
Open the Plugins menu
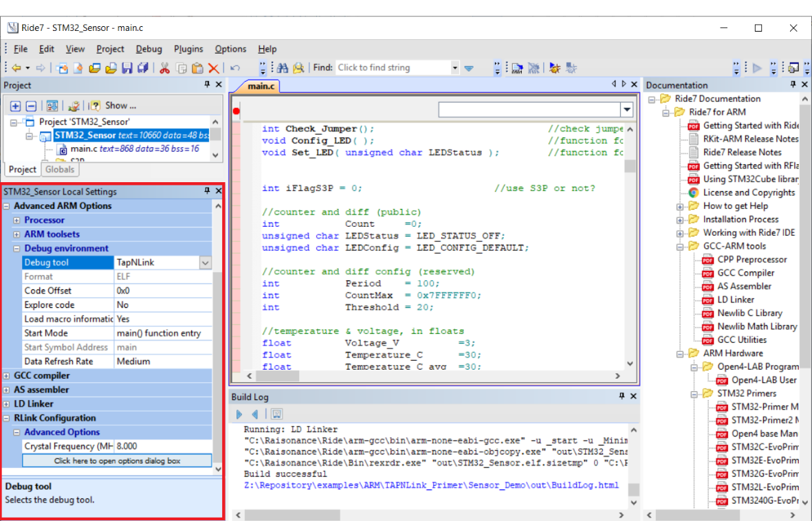point(188,49)
